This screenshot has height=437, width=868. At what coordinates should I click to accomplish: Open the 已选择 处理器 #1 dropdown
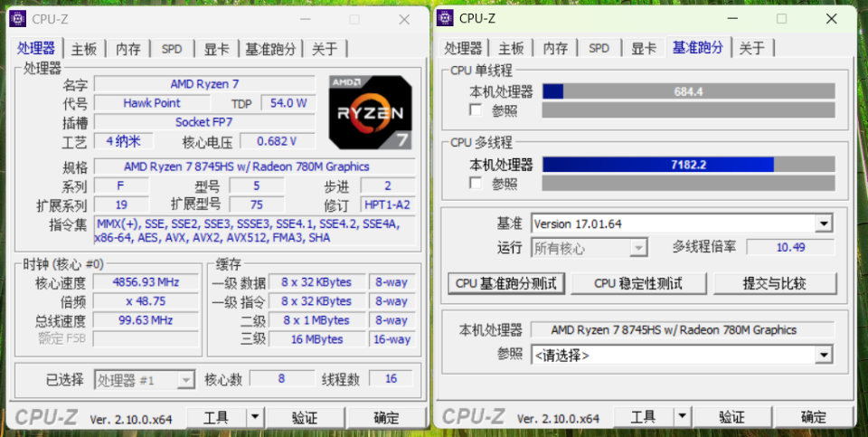[186, 381]
